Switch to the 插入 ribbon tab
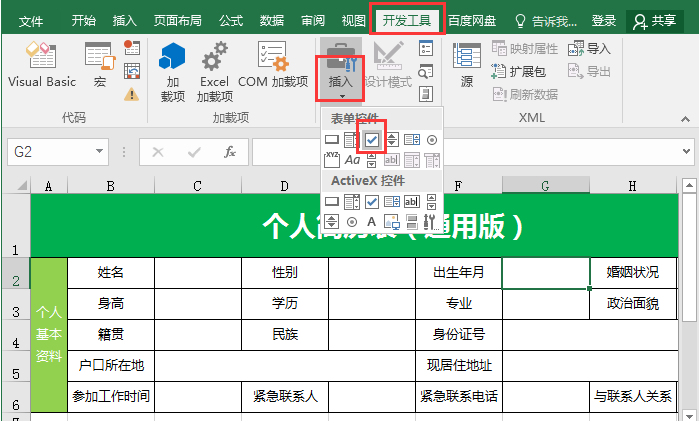Viewport: 699px width, 421px height. tap(124, 21)
